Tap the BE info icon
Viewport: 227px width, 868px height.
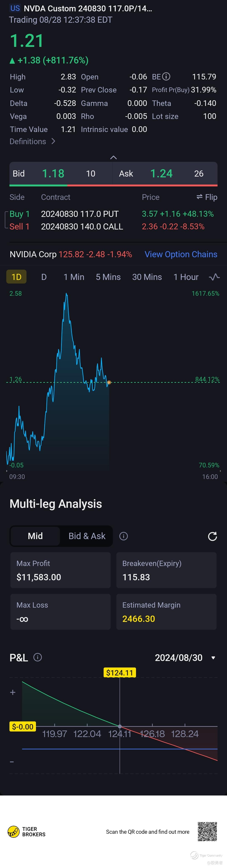pos(166,77)
